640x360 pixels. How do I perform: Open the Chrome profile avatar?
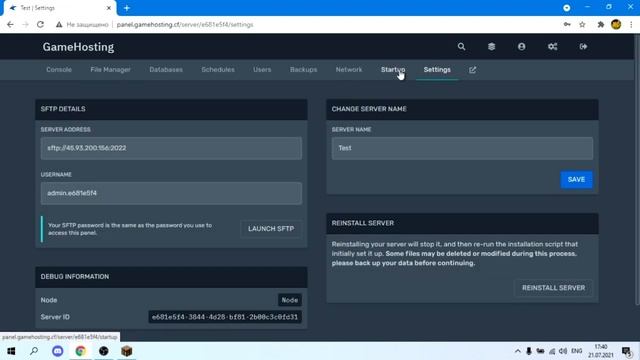[616, 24]
